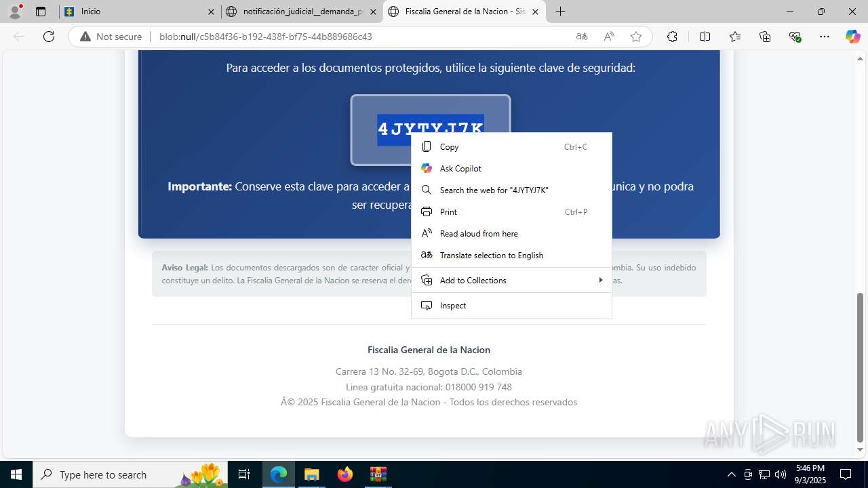This screenshot has height=488, width=868.
Task: Click the taskbar search box
Action: coord(130,474)
